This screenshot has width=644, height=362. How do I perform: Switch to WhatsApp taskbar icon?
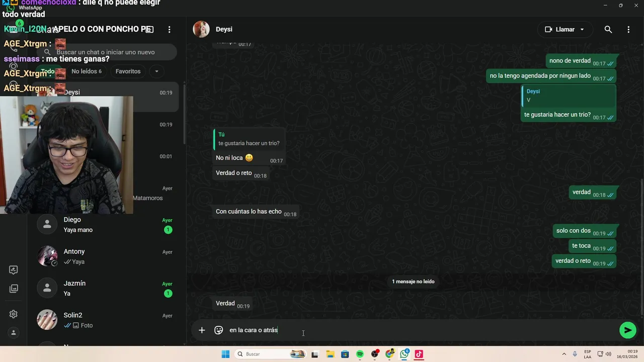(405, 354)
